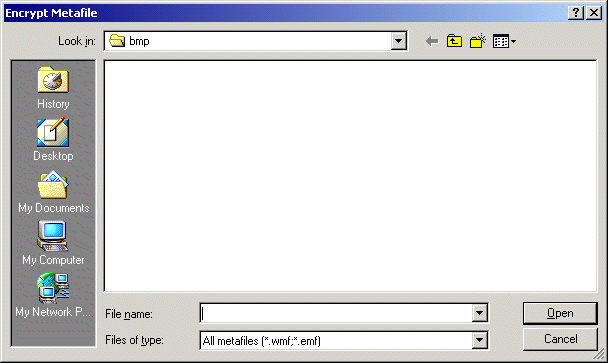Open the View menu icon
Viewport: 608px width, 363px height.
504,41
